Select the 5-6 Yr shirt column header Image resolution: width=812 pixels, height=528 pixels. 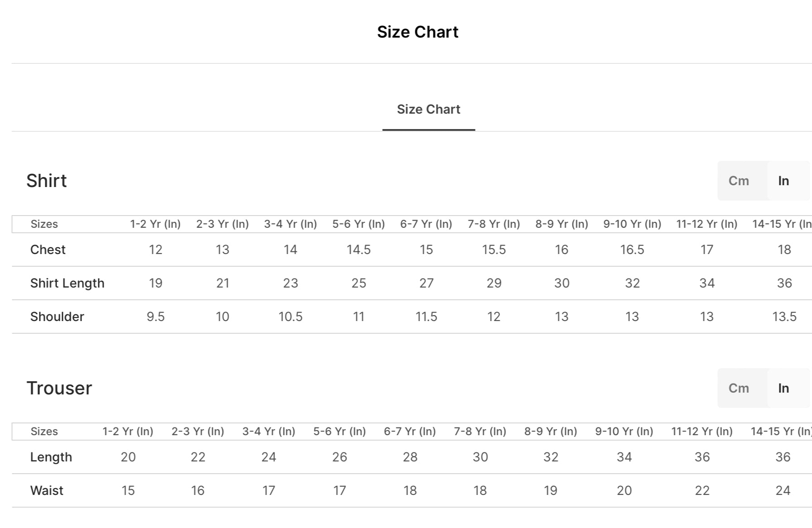tap(358, 224)
